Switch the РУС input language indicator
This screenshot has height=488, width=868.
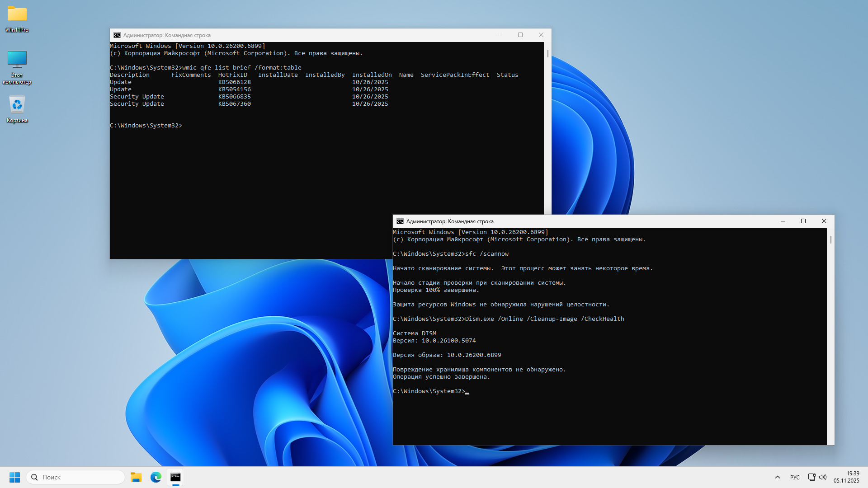click(795, 477)
